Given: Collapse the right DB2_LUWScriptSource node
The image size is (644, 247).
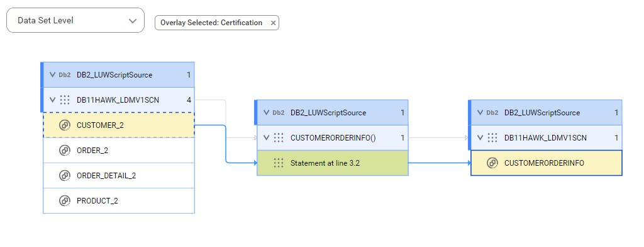Looking at the screenshot, I should click(480, 113).
